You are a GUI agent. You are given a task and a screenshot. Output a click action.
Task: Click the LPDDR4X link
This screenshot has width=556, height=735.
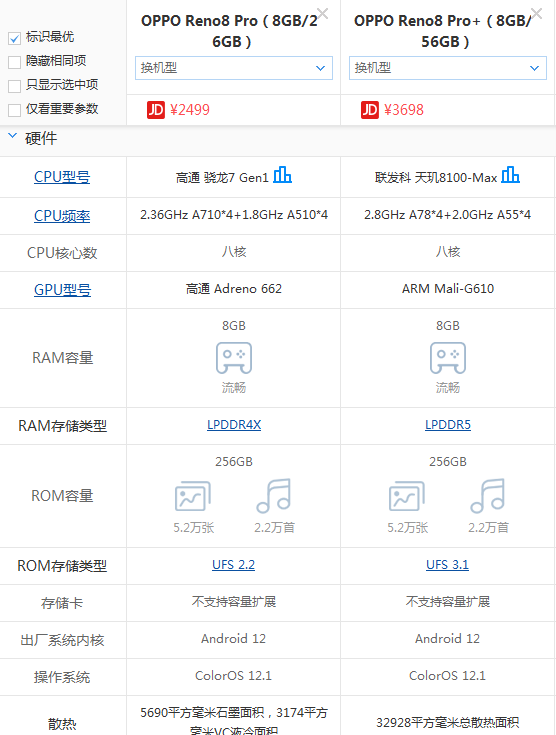[234, 425]
